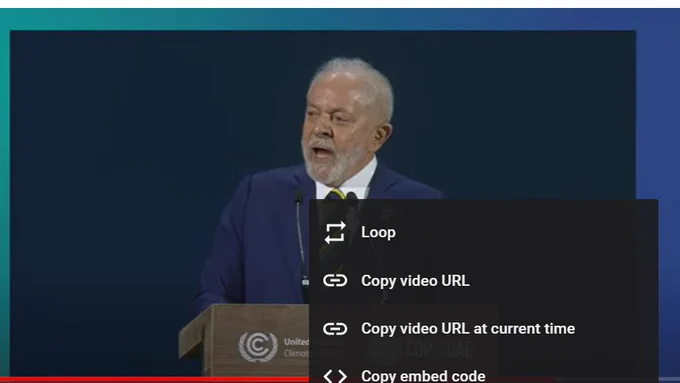Choose Copy video URL at current time
The width and height of the screenshot is (680, 383).
click(484, 329)
